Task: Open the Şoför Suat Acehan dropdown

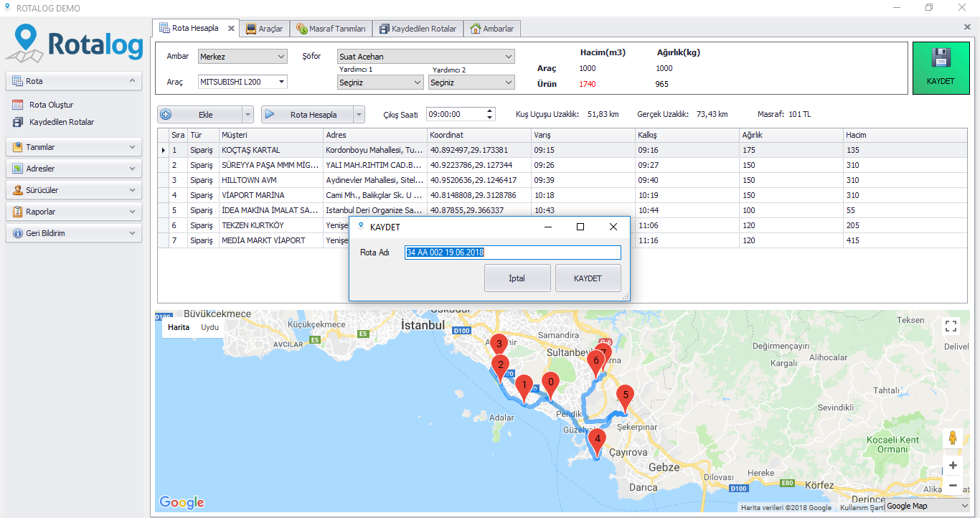Action: pyautogui.click(x=509, y=57)
